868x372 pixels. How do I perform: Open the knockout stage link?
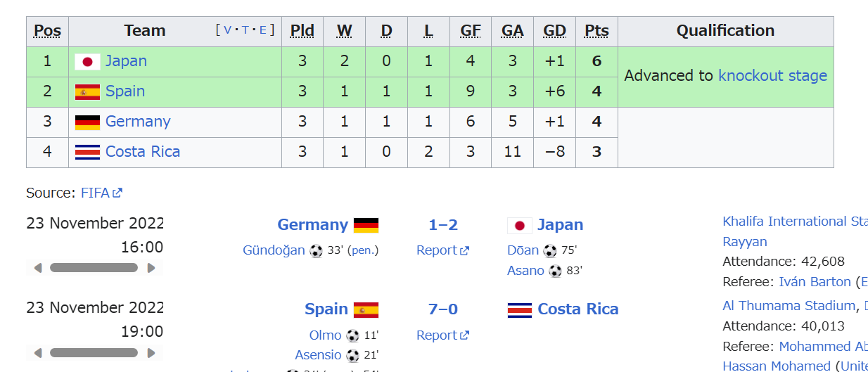pos(772,76)
